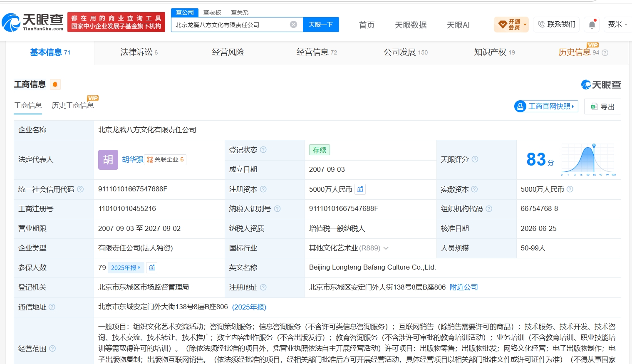
Task: Open the (2025年报) address source link
Action: 249,307
